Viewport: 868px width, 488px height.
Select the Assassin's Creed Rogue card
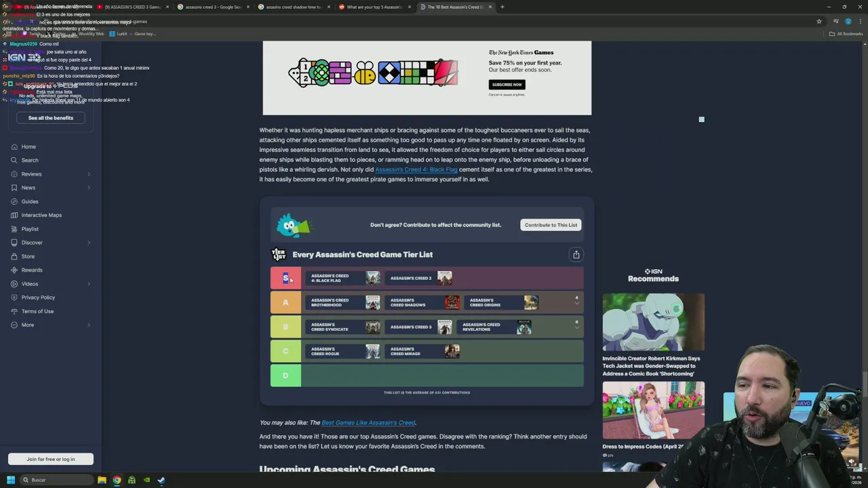343,351
